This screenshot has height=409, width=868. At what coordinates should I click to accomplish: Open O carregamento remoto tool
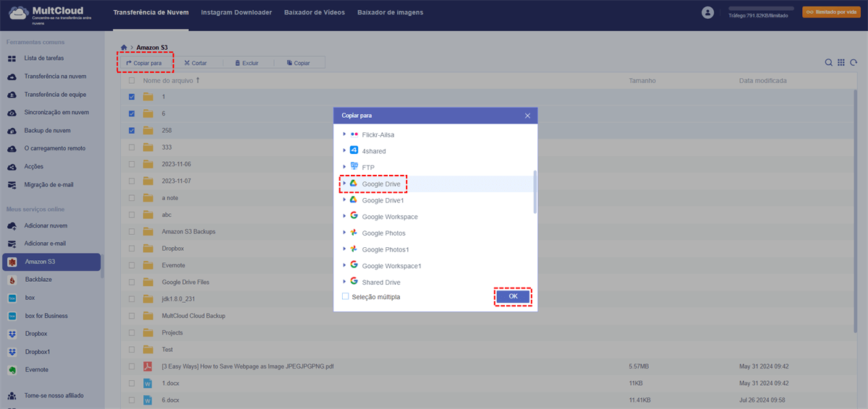[54, 148]
